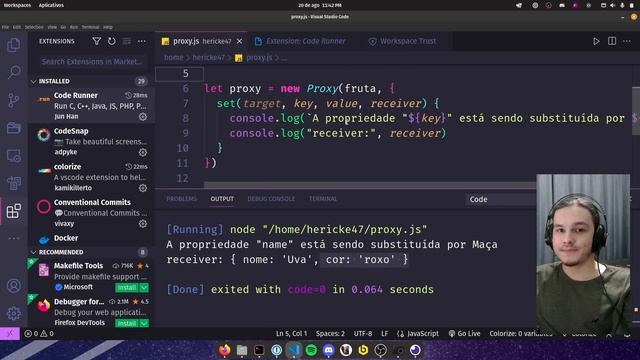This screenshot has height=360, width=640.
Task: Open Makefile Tools install dropdown arrow
Action: 144,288
